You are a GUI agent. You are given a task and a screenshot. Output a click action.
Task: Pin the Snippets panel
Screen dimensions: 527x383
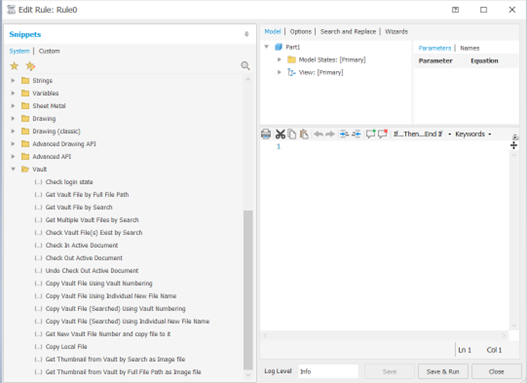pyautogui.click(x=246, y=34)
